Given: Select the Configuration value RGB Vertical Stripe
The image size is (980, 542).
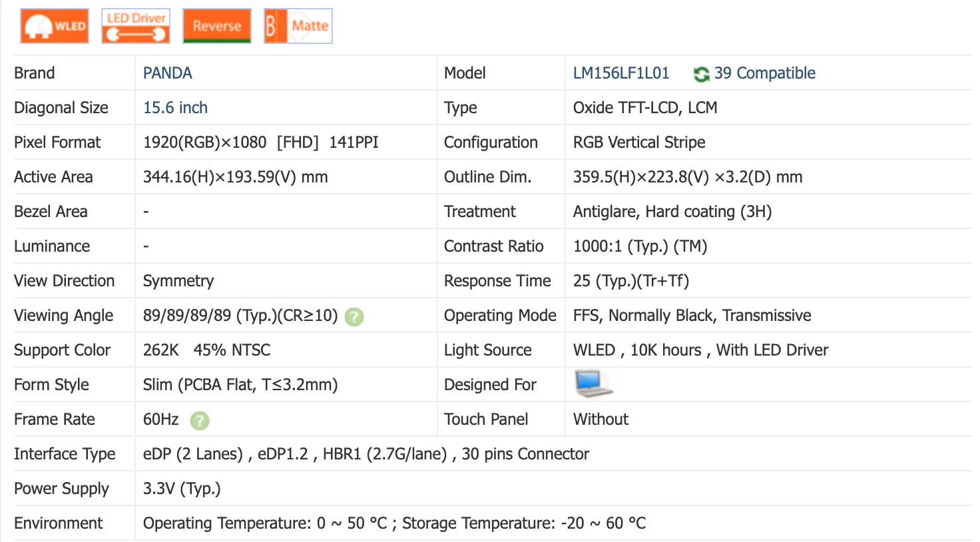Looking at the screenshot, I should click(639, 142).
